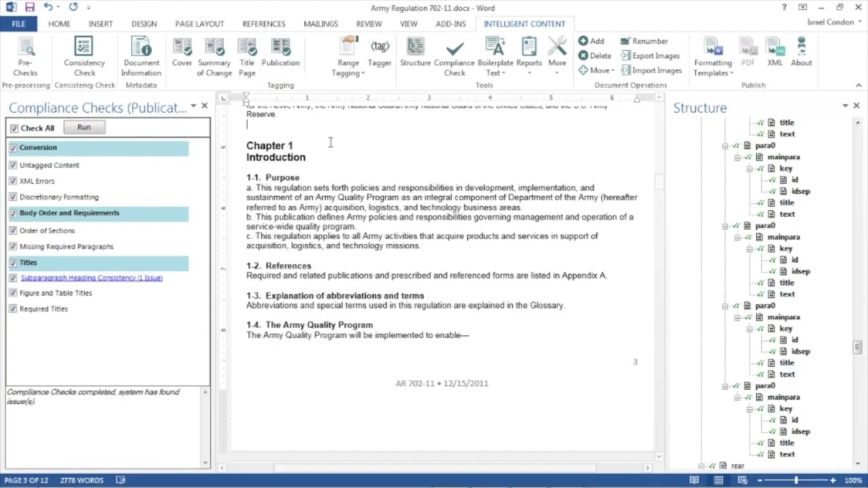Open Israel Condon account menu
Screen dimensions: 868x488
(x=834, y=22)
